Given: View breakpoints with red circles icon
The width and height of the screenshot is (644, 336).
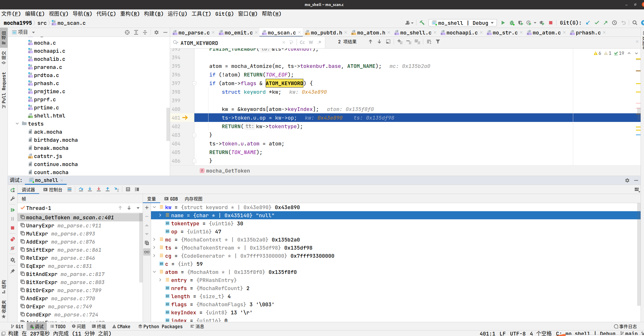Looking at the screenshot, I should pyautogui.click(x=13, y=239).
